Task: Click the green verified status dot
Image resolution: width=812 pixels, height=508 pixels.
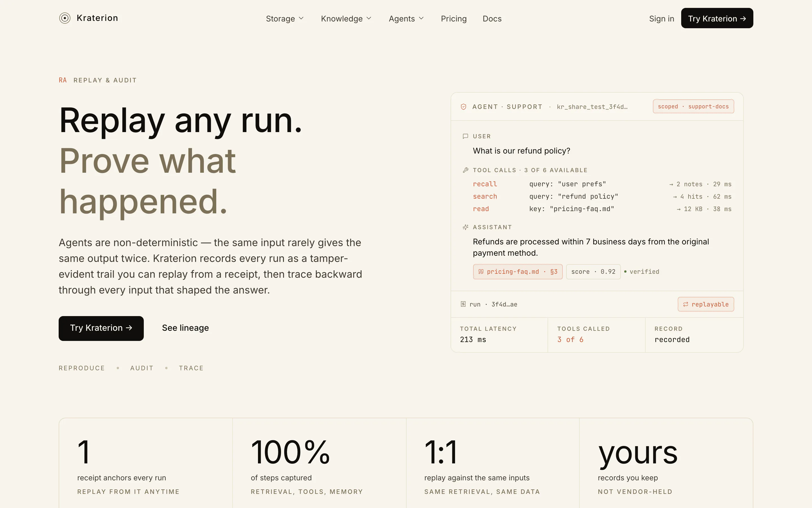Action: tap(625, 271)
